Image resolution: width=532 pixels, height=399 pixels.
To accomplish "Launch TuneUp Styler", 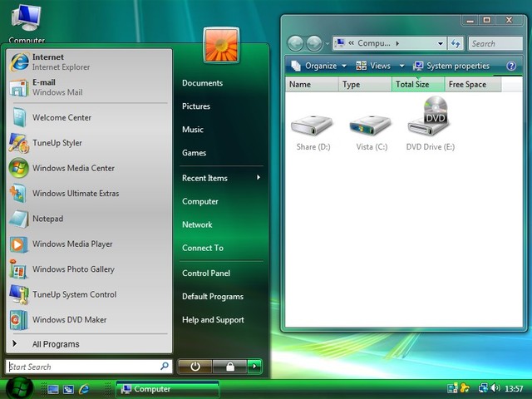I will point(89,143).
